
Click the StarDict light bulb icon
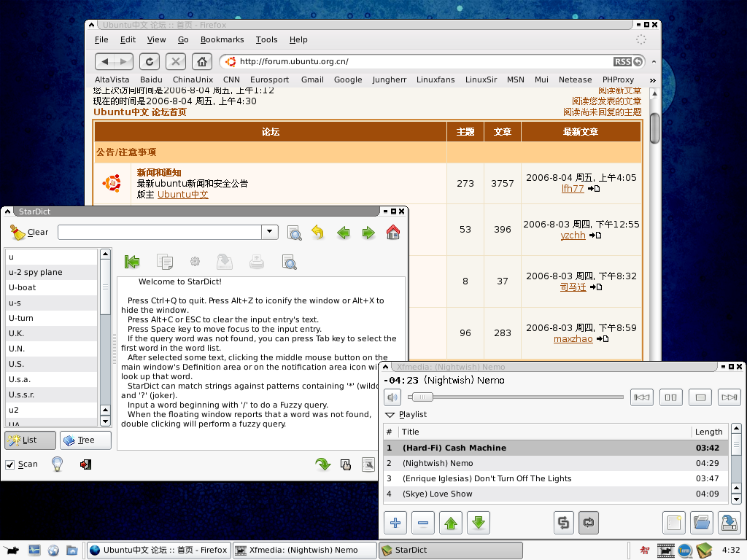(x=57, y=464)
